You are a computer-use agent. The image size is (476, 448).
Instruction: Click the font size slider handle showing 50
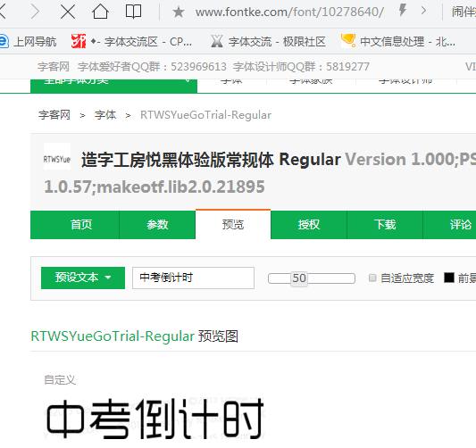pyautogui.click(x=299, y=278)
